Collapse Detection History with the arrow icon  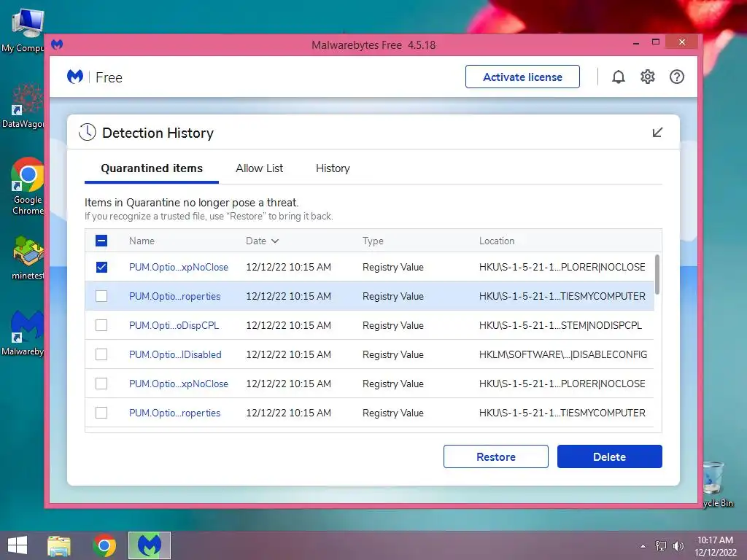(657, 133)
